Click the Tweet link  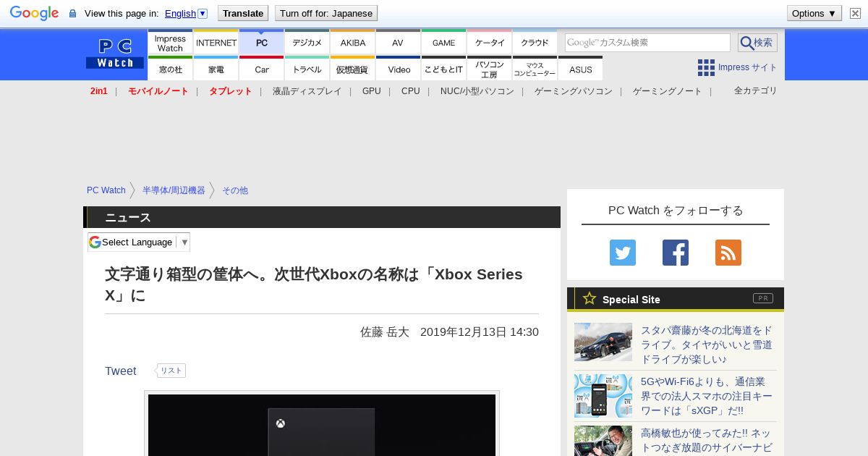(x=120, y=371)
